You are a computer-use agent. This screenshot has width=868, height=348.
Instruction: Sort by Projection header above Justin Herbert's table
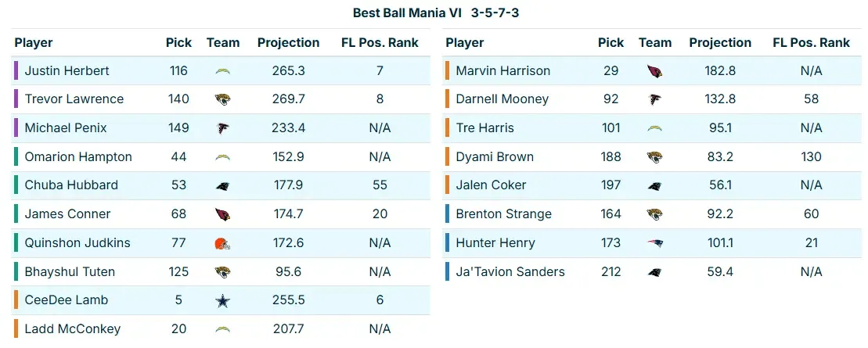point(288,43)
